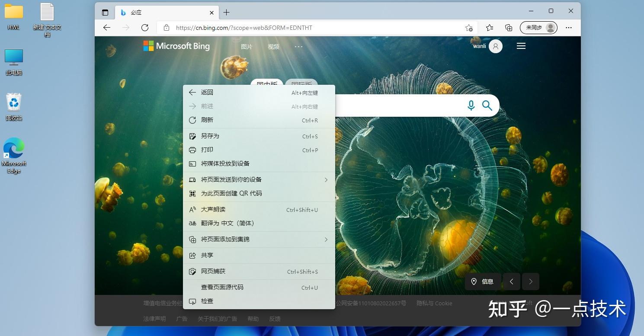Click the 信息 image info button
The image size is (644, 336).
(x=483, y=282)
